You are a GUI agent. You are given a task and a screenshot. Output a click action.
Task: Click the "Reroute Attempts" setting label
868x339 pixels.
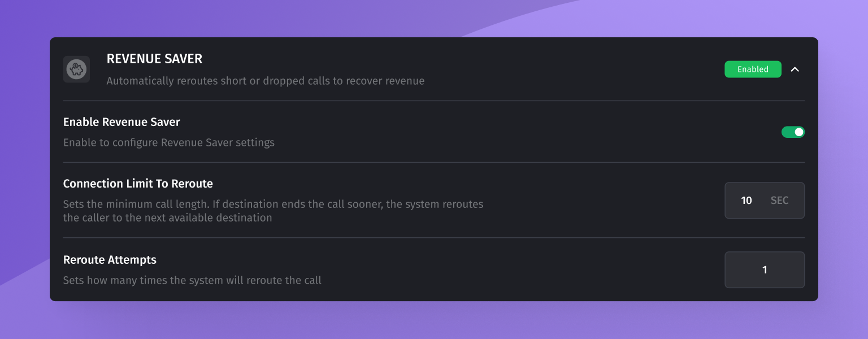coord(110,260)
